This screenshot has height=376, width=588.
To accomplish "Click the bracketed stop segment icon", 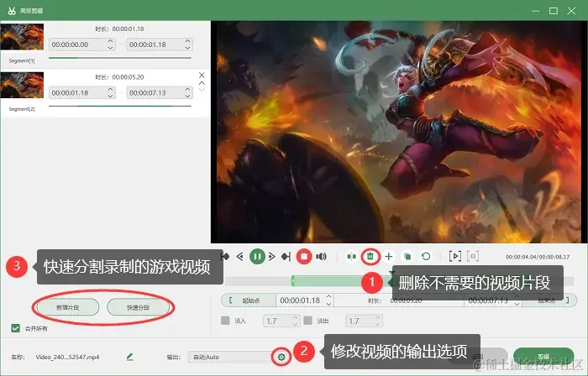I will coord(473,256).
